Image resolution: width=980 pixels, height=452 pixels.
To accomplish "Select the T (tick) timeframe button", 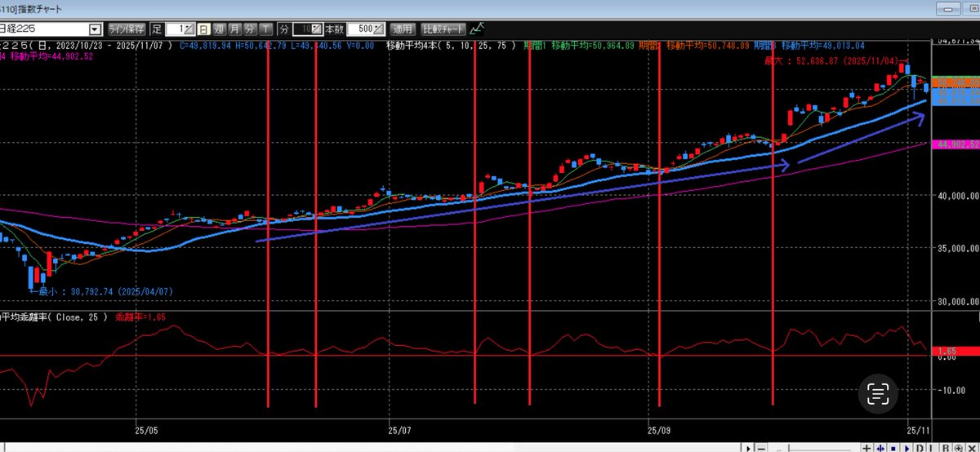I will point(265,29).
